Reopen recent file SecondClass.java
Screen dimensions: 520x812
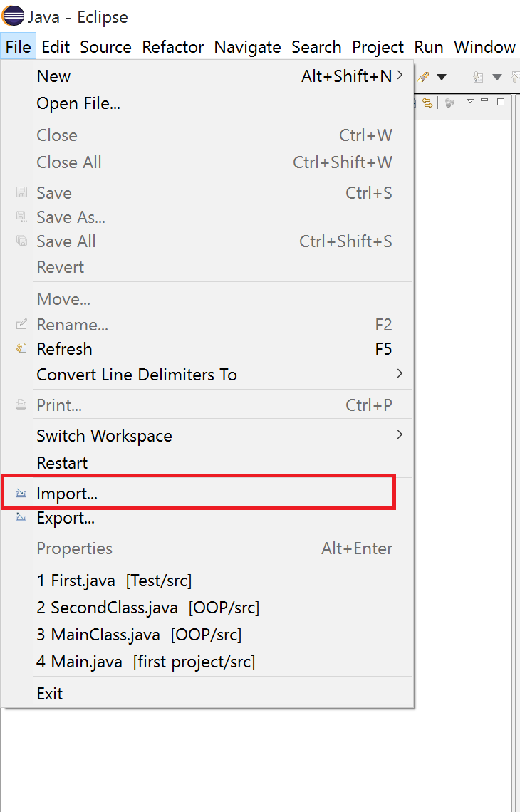pos(148,608)
